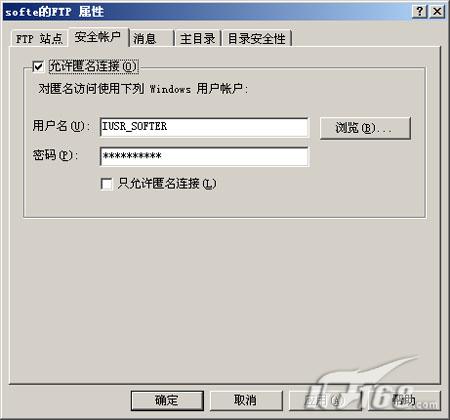
Task: Open help via the 帮助 button
Action: tap(404, 400)
